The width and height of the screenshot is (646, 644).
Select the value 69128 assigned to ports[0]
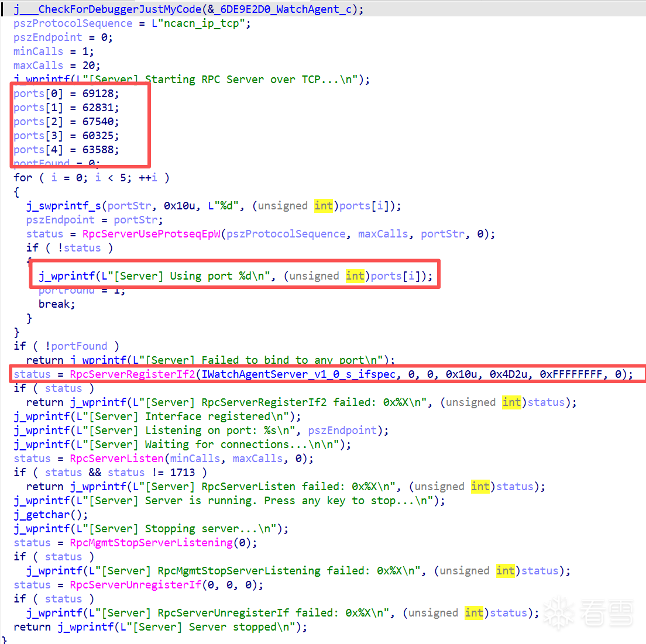coord(100,94)
